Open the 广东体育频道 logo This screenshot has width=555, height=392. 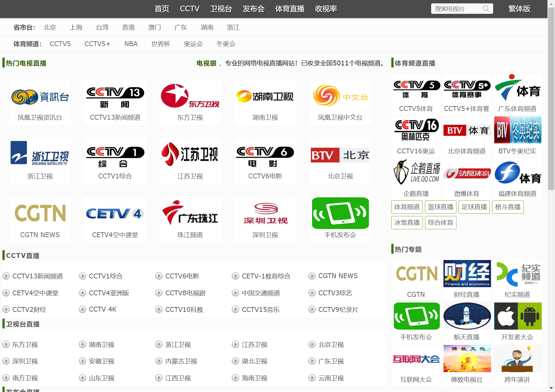click(x=518, y=88)
